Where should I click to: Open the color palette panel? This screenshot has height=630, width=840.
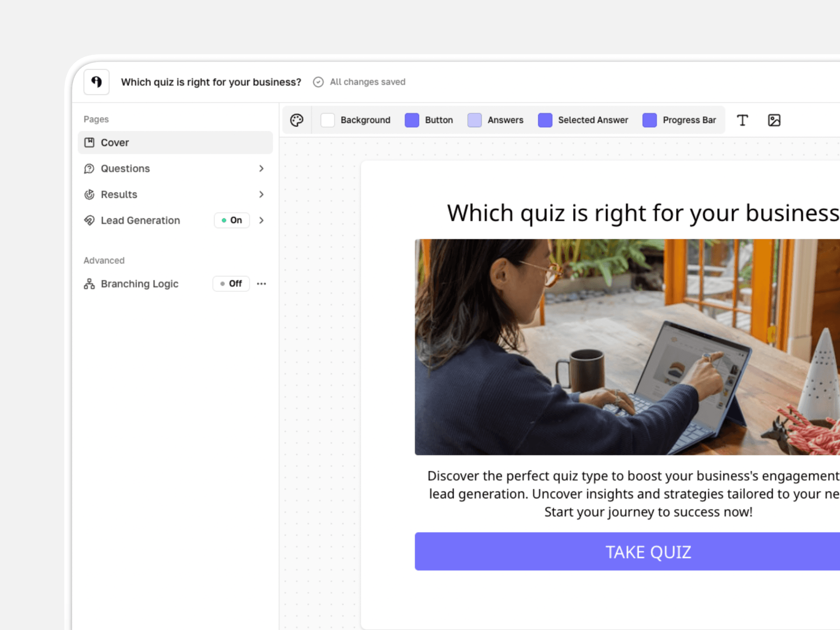point(297,120)
